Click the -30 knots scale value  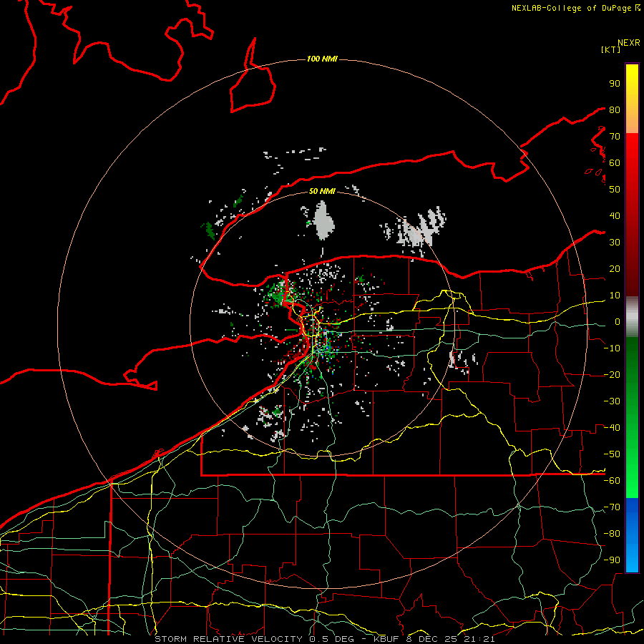pyautogui.click(x=612, y=401)
